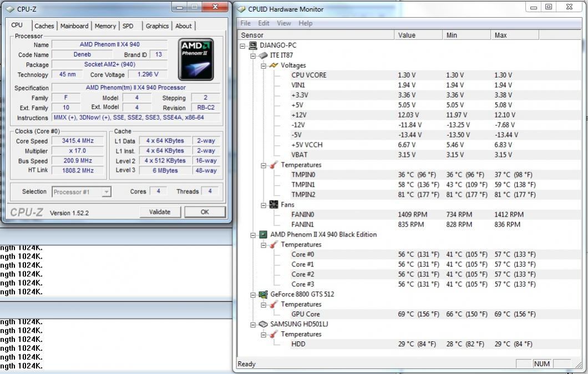
Task: Click the Value column header
Action: coord(418,35)
